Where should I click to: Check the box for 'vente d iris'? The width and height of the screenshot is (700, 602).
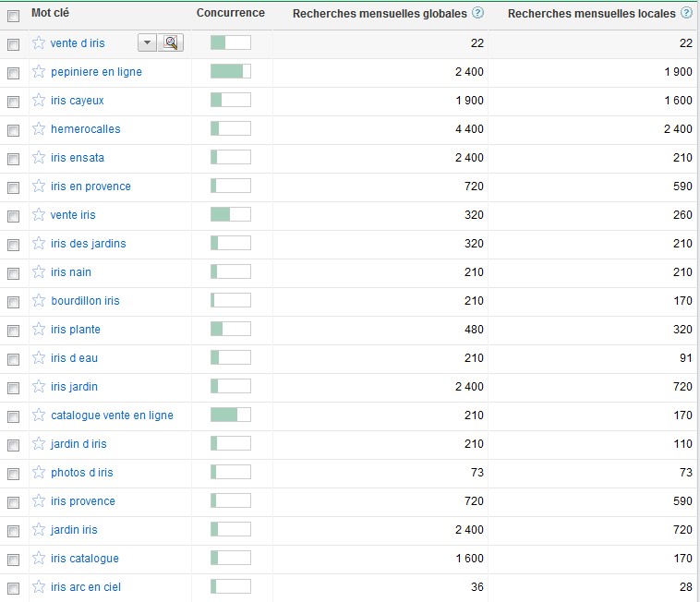pos(14,44)
